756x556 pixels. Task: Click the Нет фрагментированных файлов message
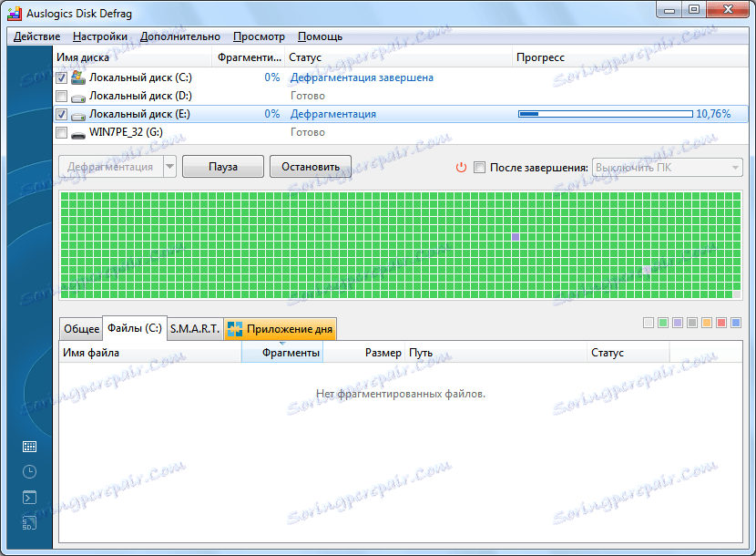(x=401, y=394)
